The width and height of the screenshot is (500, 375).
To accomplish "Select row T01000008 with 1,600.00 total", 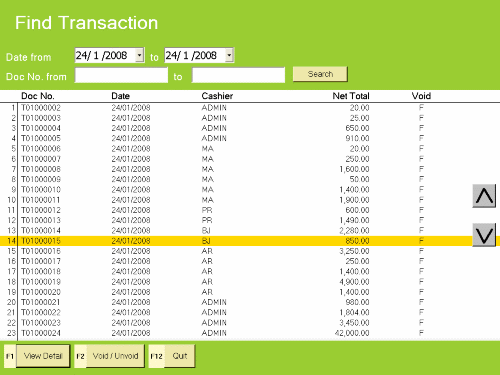I will click(250, 169).
